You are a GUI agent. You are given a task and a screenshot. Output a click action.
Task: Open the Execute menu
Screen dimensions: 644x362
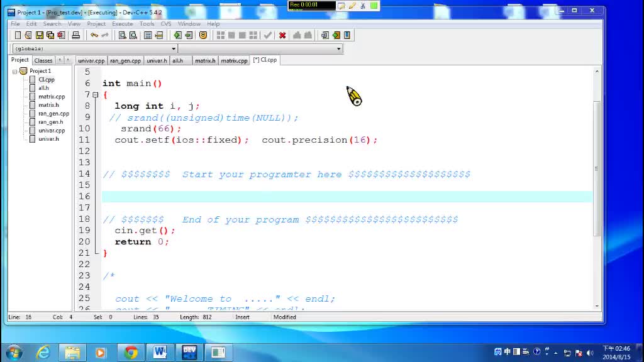click(x=123, y=24)
